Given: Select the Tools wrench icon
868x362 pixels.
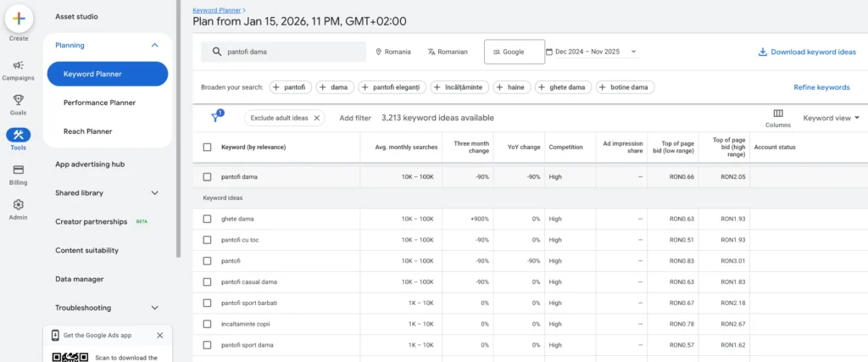Looking at the screenshot, I should pos(19,135).
